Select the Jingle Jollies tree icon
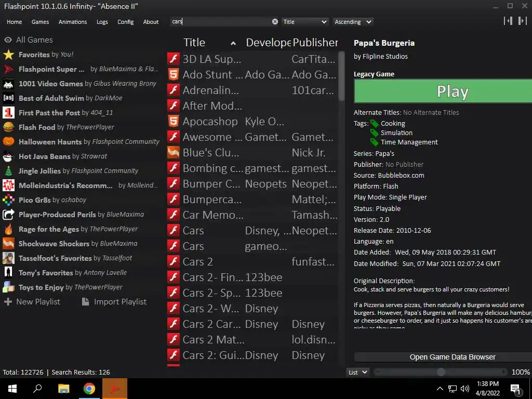The height and width of the screenshot is (399, 532). pos(8,171)
